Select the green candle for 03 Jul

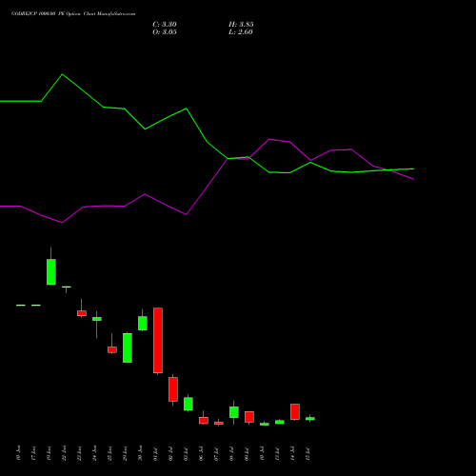(188, 404)
